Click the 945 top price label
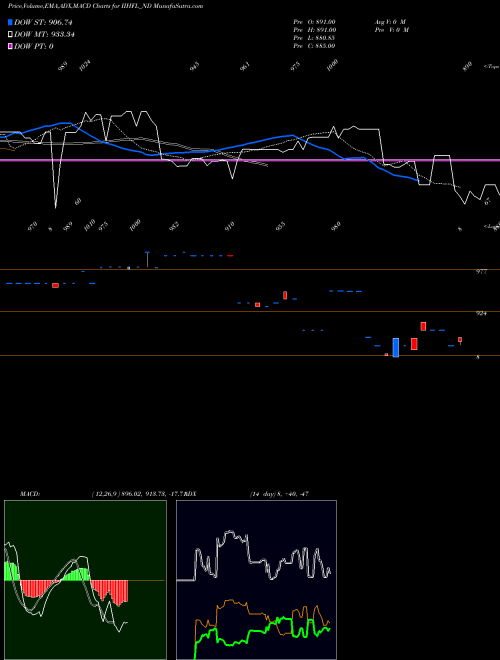 194,66
